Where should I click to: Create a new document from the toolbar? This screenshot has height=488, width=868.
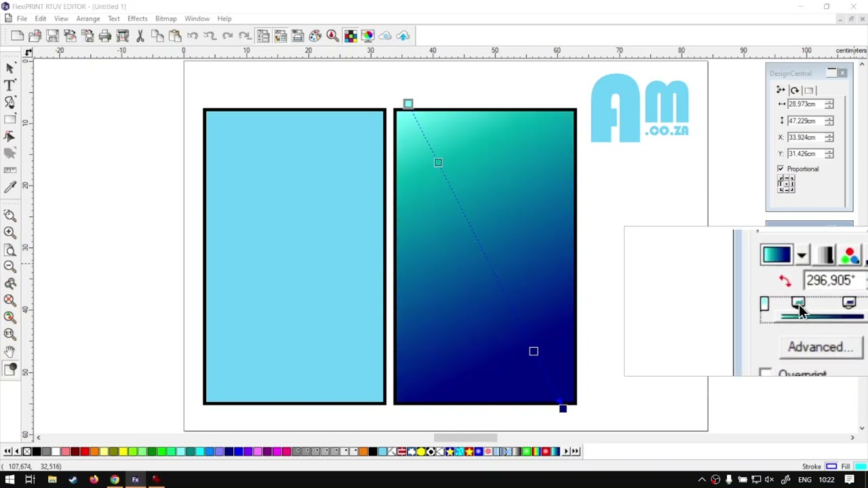[17, 36]
